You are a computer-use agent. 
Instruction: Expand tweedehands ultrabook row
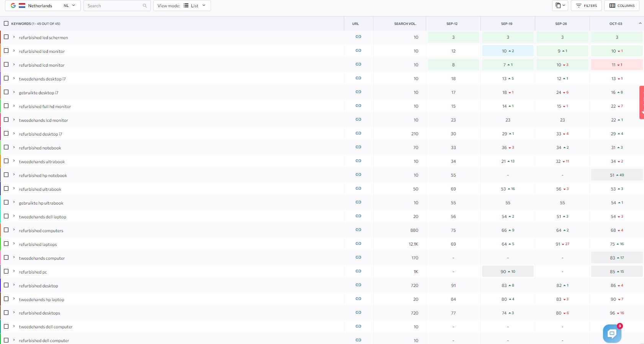(14, 161)
